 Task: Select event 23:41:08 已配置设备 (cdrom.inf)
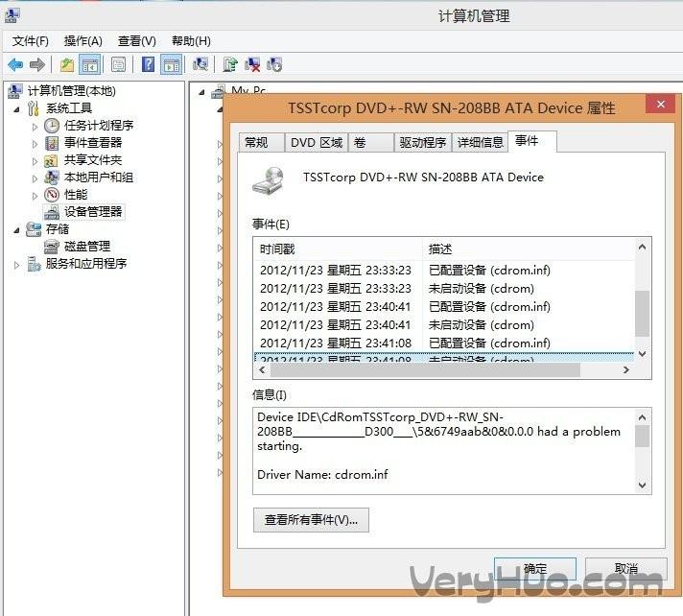pyautogui.click(x=444, y=344)
